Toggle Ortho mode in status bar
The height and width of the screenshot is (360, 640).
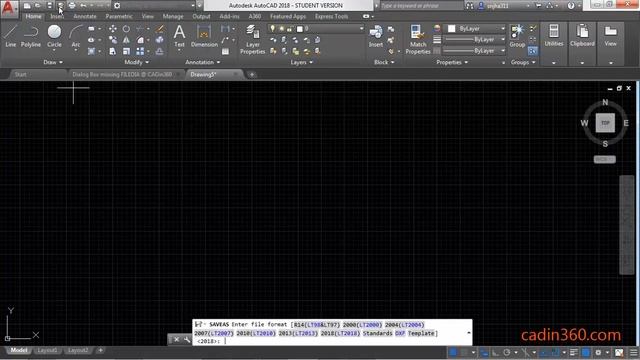(x=495, y=352)
